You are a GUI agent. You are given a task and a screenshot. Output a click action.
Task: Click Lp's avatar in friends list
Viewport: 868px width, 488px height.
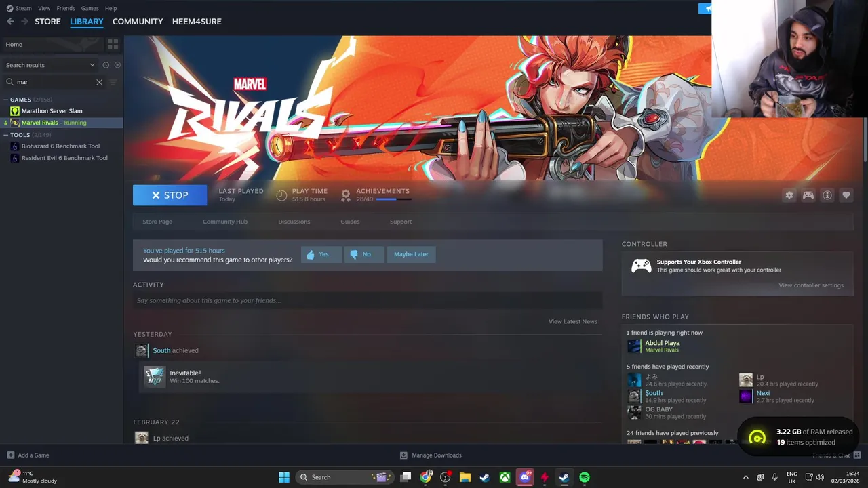click(745, 380)
